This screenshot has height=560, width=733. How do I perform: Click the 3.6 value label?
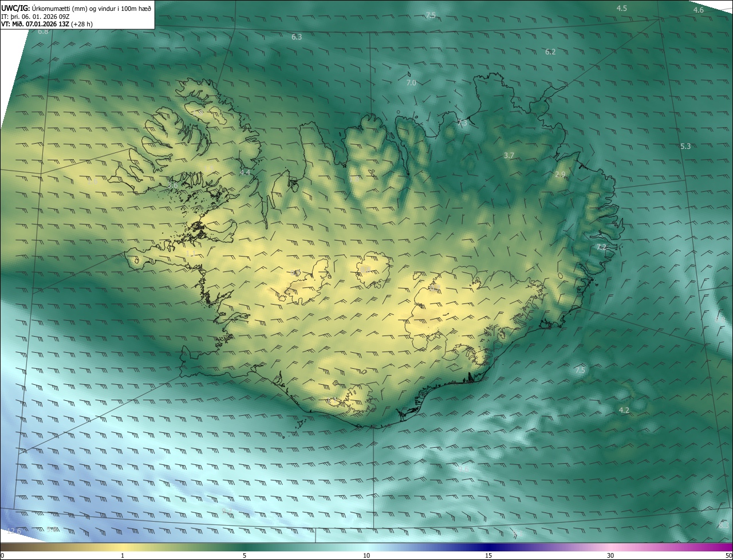[172, 186]
